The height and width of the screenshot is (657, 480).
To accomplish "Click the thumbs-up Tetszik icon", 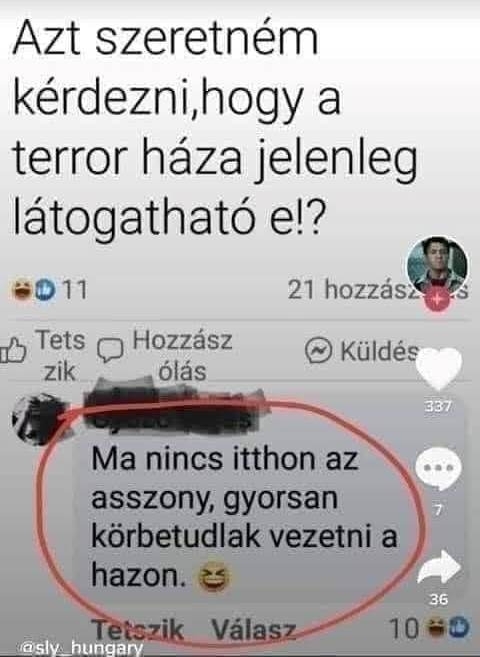I will (13, 349).
